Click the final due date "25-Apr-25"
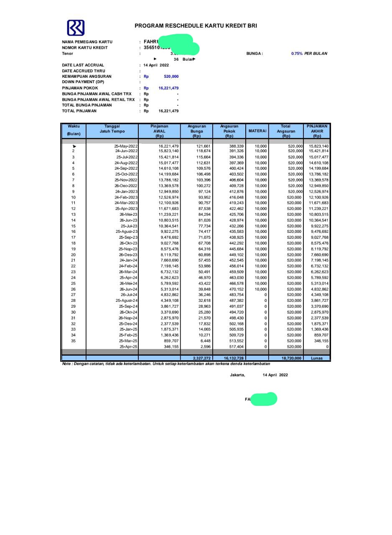 coord(128,346)
